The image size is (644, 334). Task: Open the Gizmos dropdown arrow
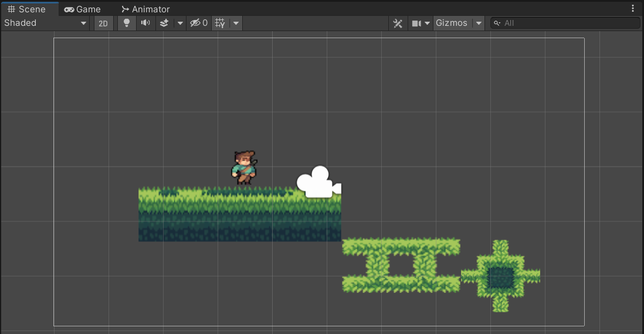coord(479,23)
